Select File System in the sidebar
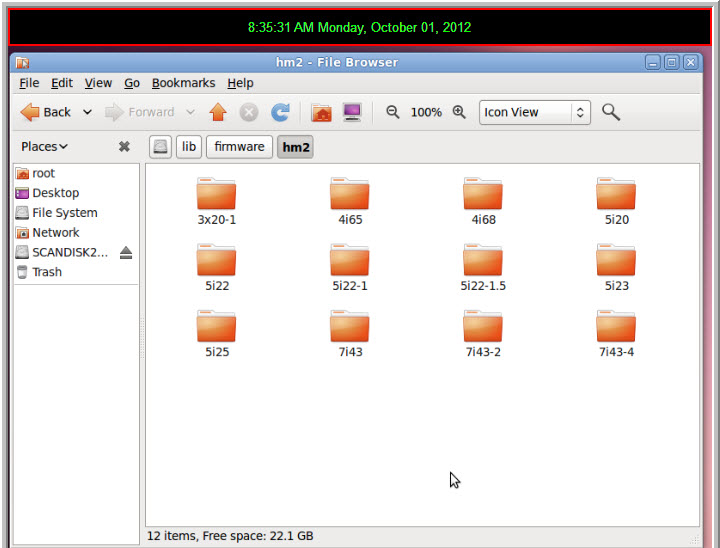 [x=76, y=213]
